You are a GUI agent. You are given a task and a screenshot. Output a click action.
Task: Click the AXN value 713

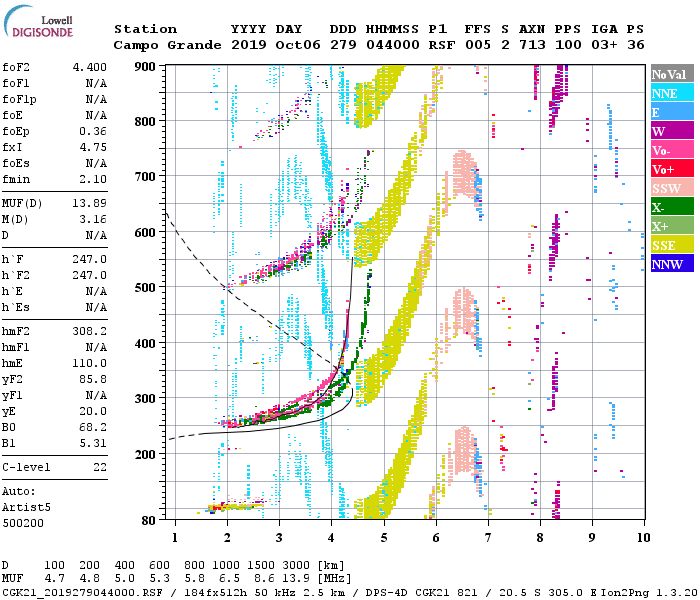[x=532, y=45]
